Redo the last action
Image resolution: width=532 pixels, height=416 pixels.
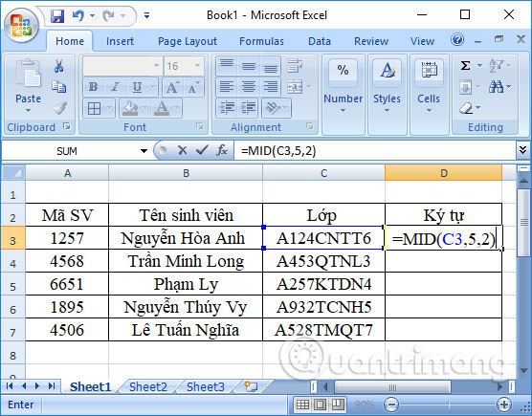[108, 15]
